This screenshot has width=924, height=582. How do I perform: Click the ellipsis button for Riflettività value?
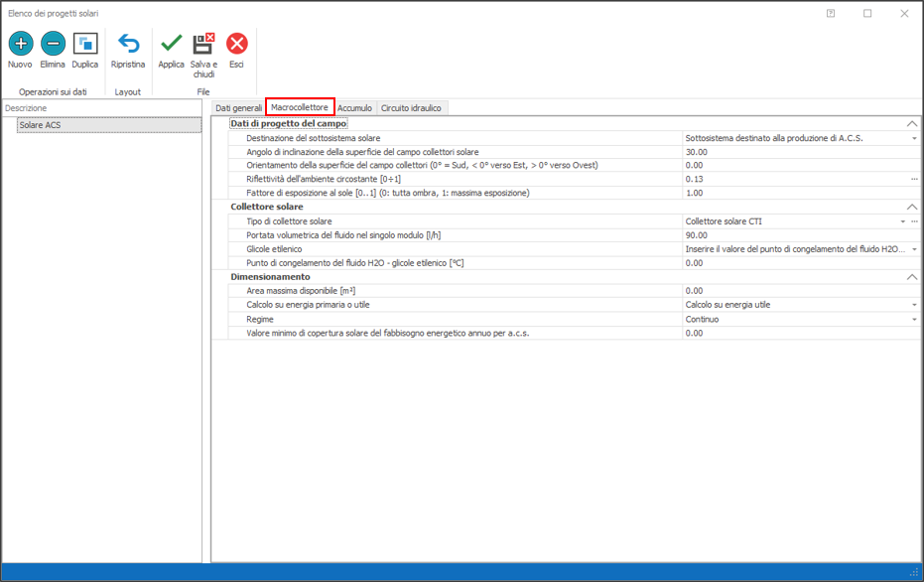pyautogui.click(x=914, y=180)
